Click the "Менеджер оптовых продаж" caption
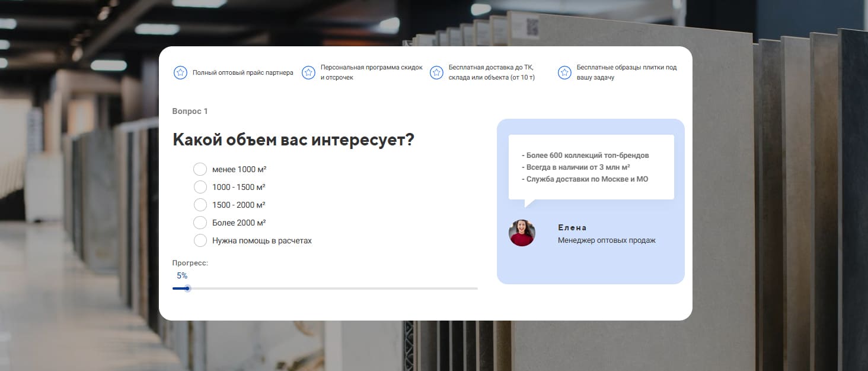Image resolution: width=868 pixels, height=371 pixels. [x=607, y=240]
